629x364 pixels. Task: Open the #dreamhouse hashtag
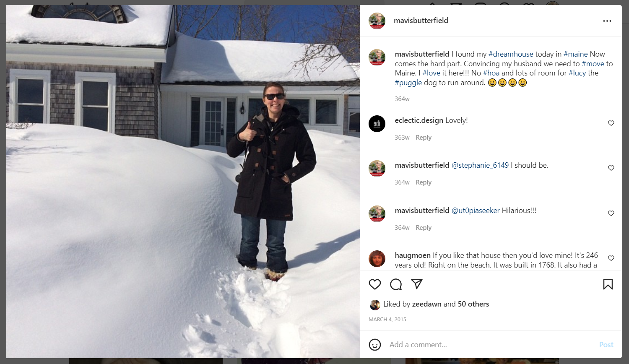tap(511, 54)
